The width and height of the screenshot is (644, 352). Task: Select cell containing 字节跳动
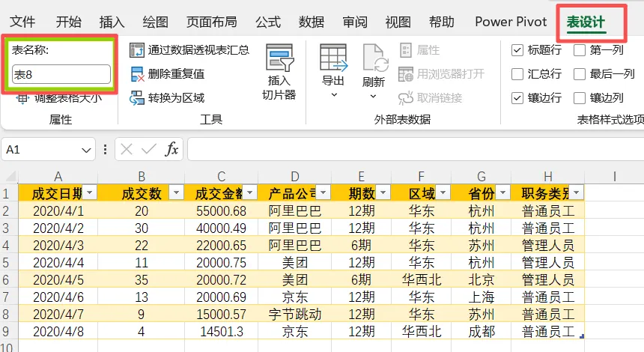tap(294, 314)
